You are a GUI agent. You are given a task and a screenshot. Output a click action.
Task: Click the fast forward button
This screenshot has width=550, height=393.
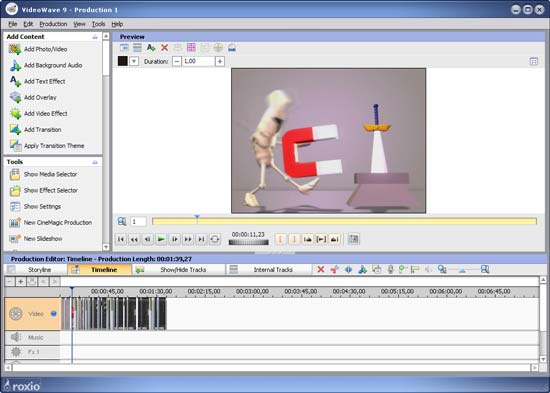tap(188, 239)
